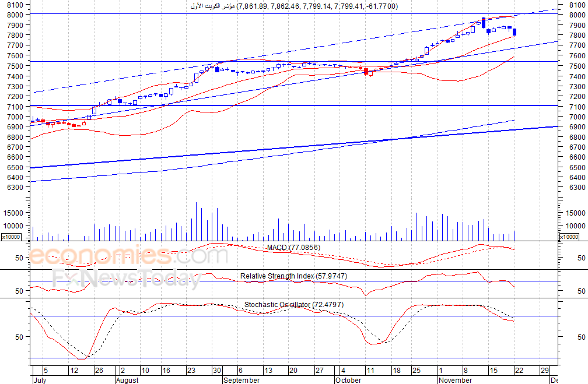Select the red candlestick near October 11
This screenshot has height=384, width=588.
click(x=366, y=71)
